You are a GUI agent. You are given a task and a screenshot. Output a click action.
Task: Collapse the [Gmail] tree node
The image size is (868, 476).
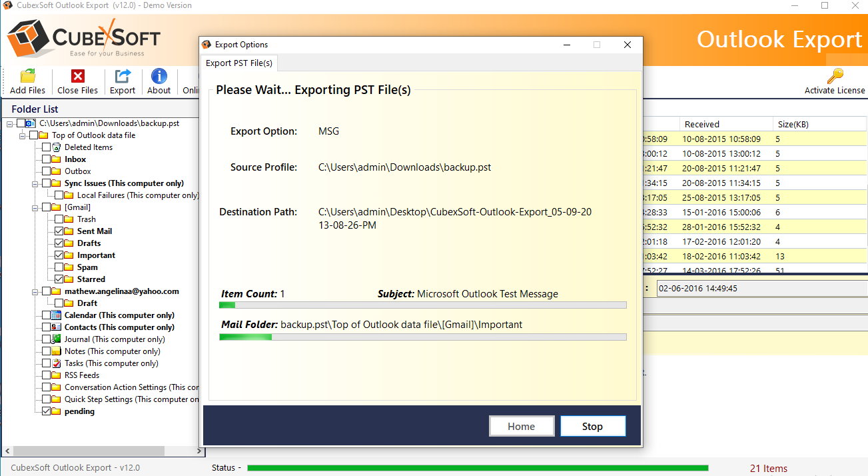coord(35,207)
